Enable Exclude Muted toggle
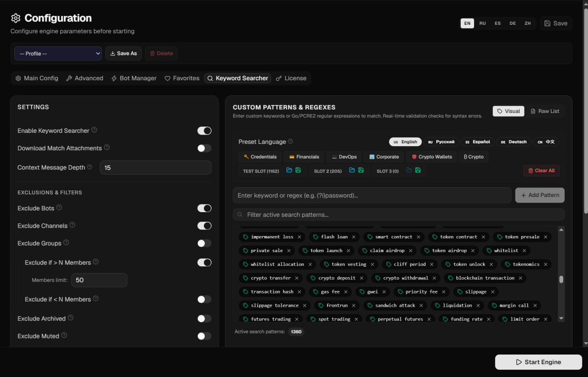This screenshot has height=377, width=588. [204, 336]
